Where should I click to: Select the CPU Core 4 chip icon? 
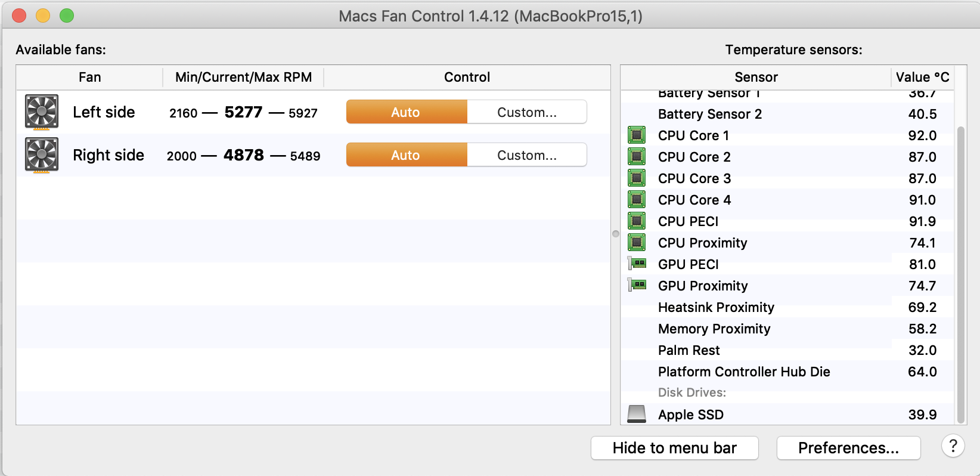(637, 200)
